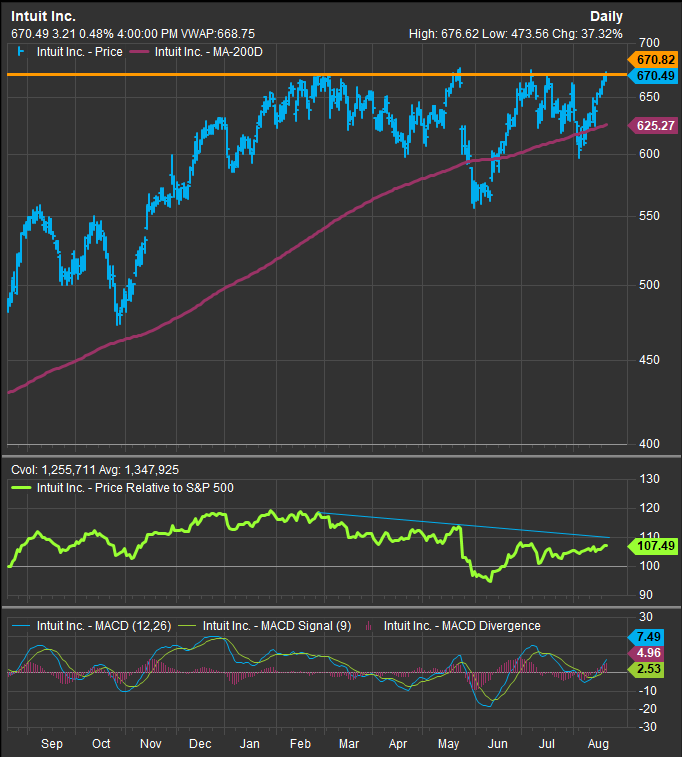This screenshot has height=757, width=682.
Task: Click the green 2.53 divergence value tag
Action: pos(646,669)
